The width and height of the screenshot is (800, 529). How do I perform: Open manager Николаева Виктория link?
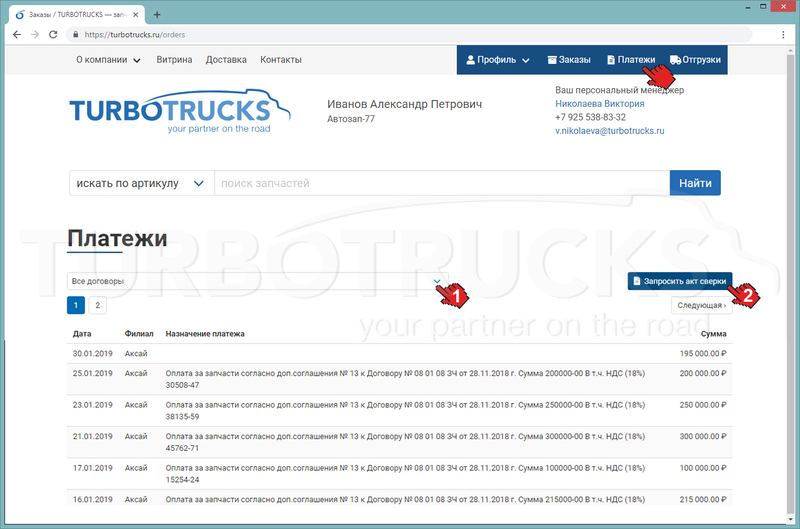click(x=599, y=104)
